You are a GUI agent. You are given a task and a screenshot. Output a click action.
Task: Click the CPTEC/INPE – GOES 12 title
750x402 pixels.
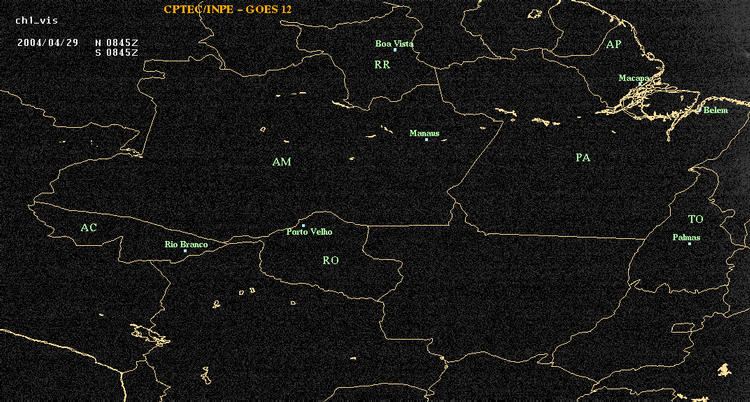[227, 9]
